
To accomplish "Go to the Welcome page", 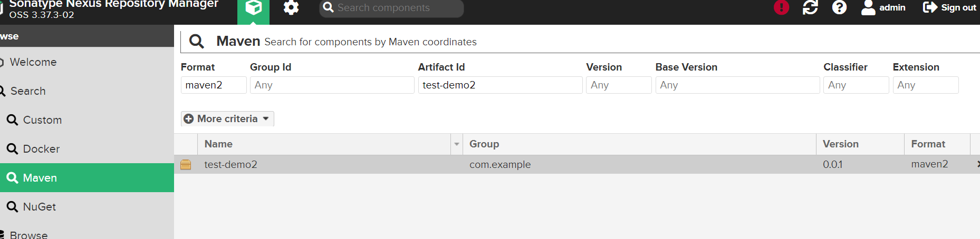I will [x=33, y=62].
